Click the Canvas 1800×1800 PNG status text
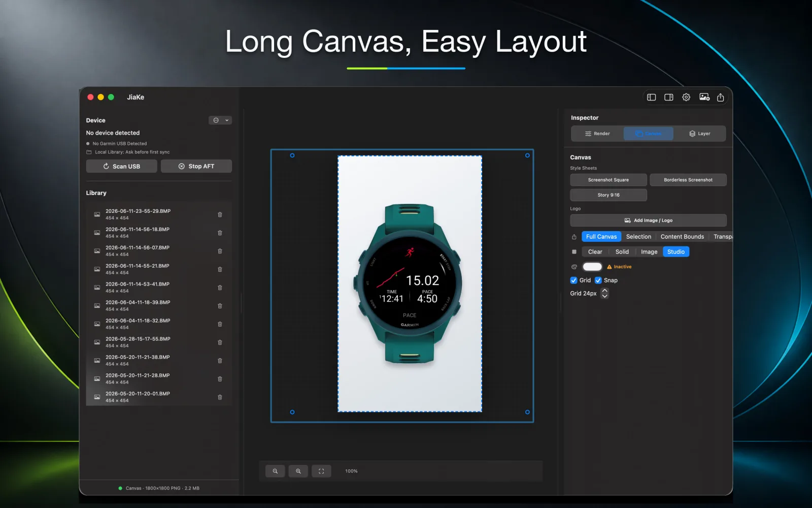 click(162, 488)
